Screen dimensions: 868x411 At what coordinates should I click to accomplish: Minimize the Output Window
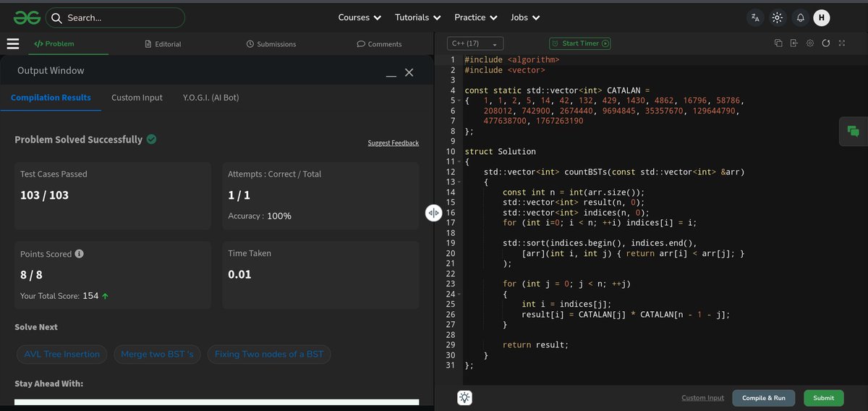click(391, 75)
